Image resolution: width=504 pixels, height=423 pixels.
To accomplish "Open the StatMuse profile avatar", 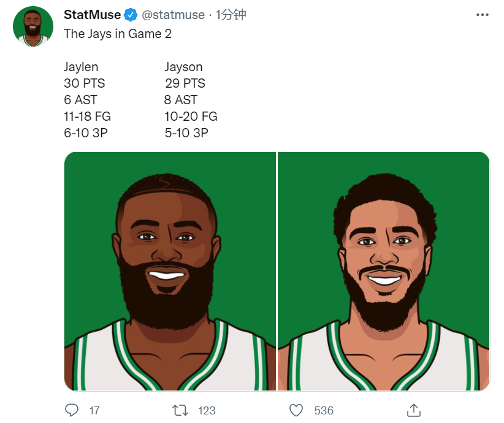I will click(x=32, y=26).
